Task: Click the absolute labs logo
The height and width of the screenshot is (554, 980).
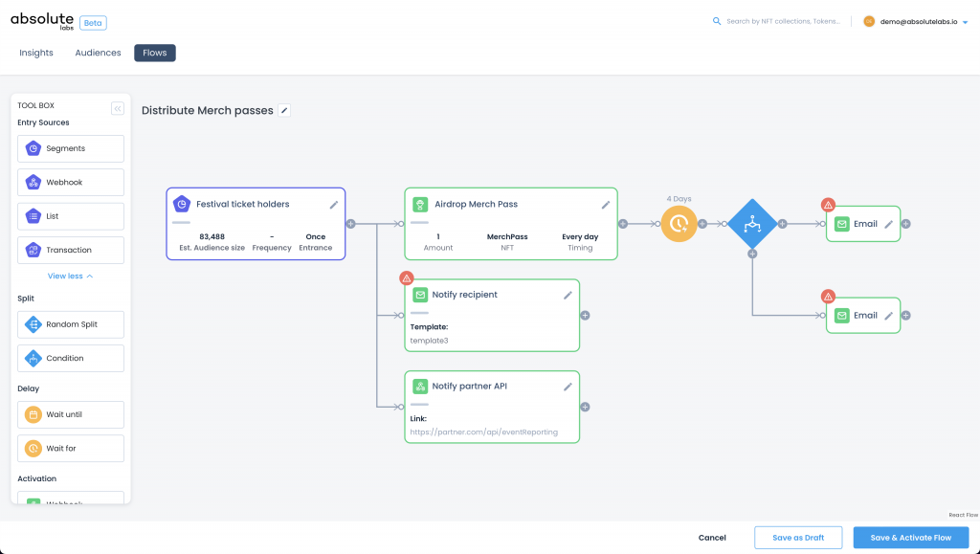Action: [x=42, y=21]
